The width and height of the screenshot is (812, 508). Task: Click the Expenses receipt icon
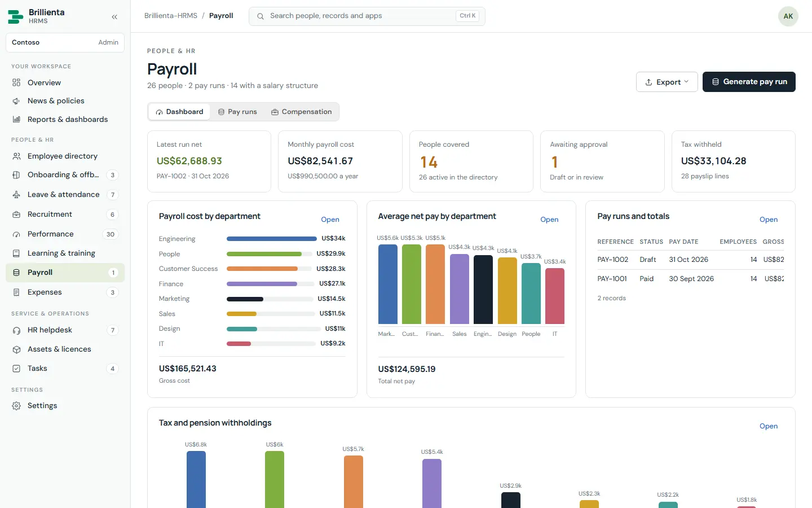click(16, 292)
